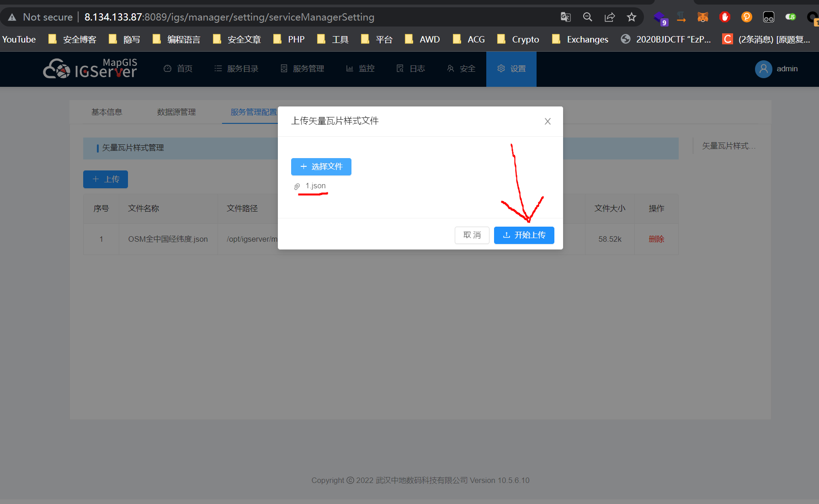Screen dimensions: 819x504
Task: Open the 监控 monitoring menu
Action: click(x=361, y=69)
